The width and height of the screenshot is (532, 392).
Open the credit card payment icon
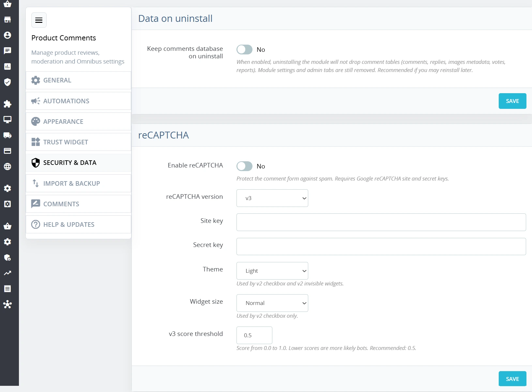[x=8, y=151]
